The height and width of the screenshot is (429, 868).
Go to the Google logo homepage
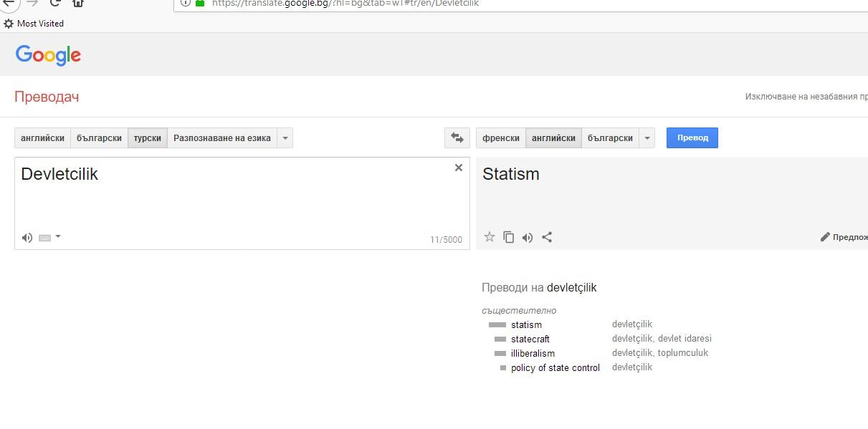(48, 55)
